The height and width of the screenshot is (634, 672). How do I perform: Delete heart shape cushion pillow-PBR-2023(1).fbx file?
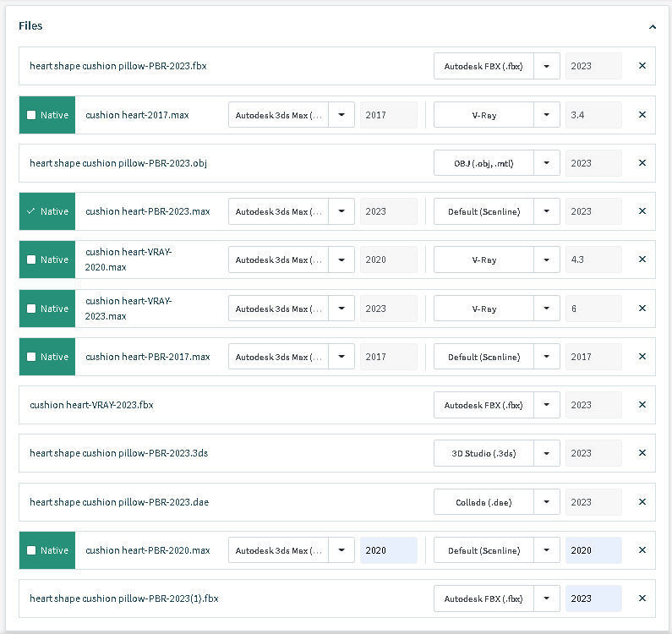tap(642, 598)
